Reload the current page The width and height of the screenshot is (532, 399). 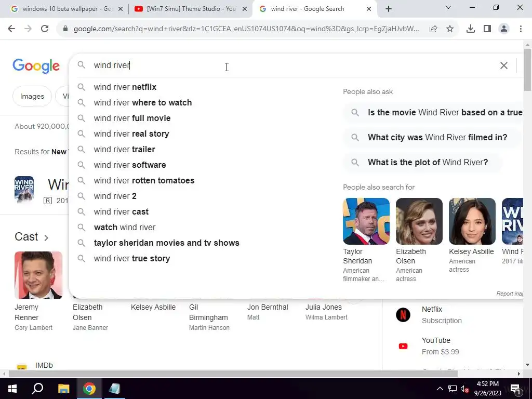45,29
